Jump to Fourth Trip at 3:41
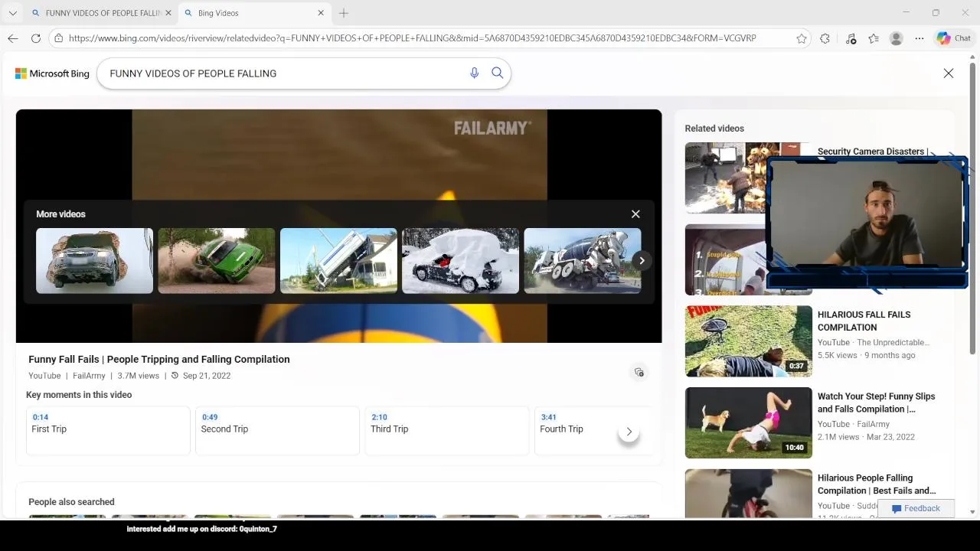Viewport: 980px width, 551px height. (x=574, y=431)
